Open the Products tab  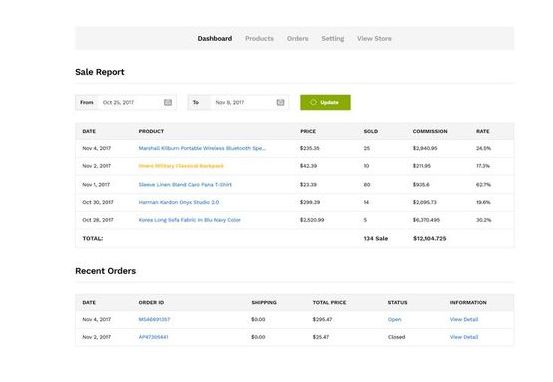click(259, 38)
